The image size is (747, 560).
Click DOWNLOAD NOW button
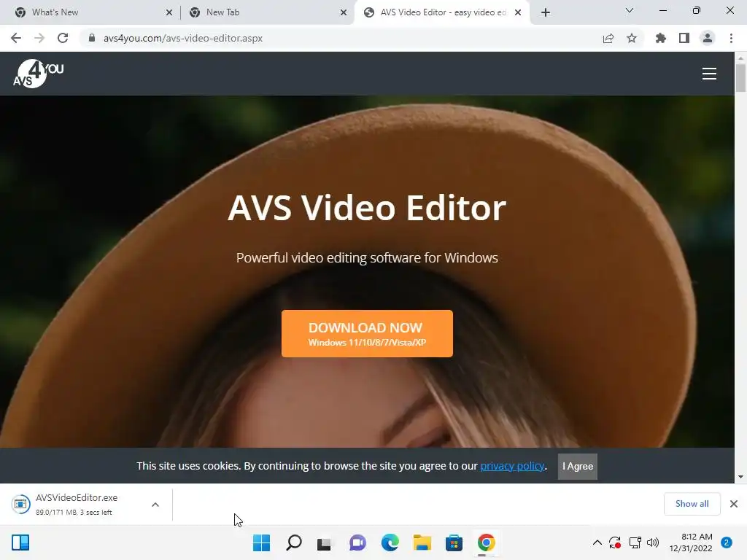pyautogui.click(x=367, y=333)
